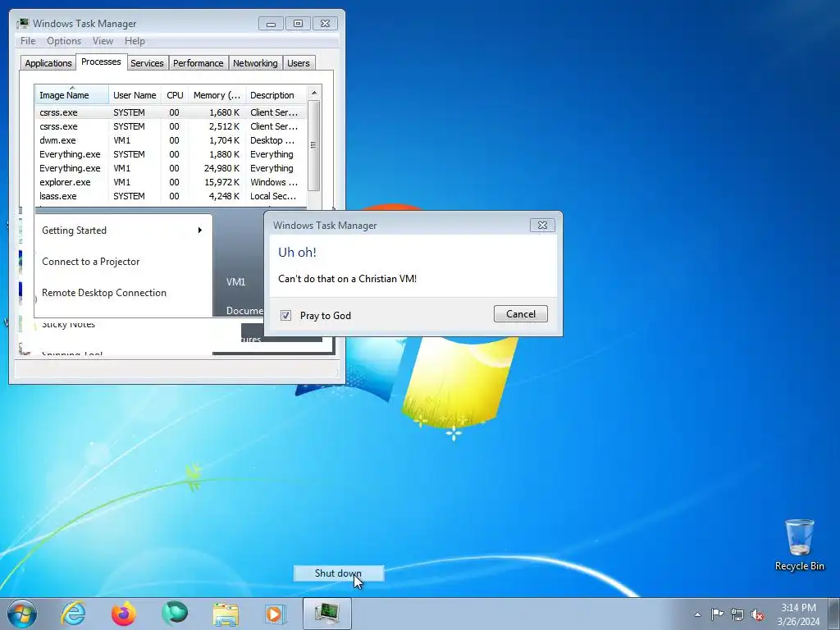The width and height of the screenshot is (840, 630).
Task: Open the View menu
Action: (x=103, y=41)
